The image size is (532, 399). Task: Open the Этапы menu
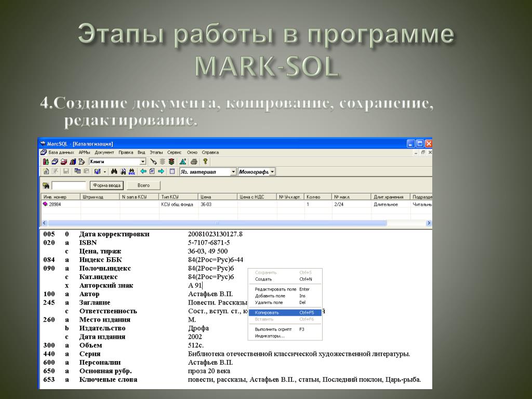[156, 152]
